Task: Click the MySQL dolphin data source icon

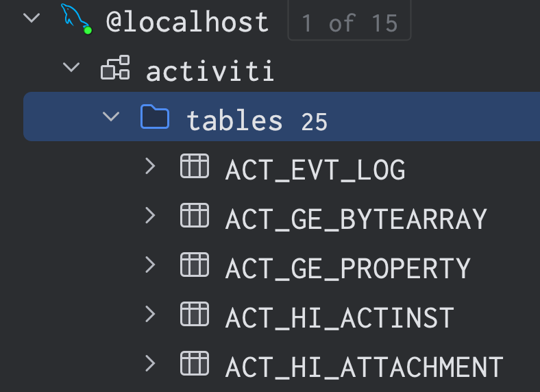Action: (x=76, y=19)
